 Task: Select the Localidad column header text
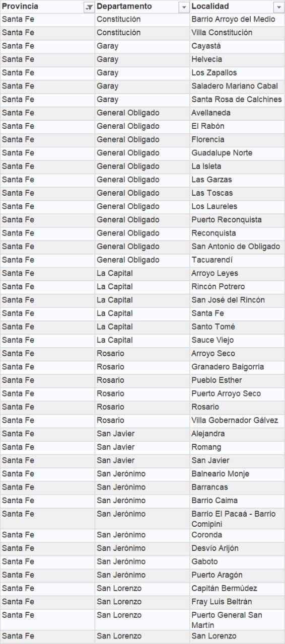pos(210,7)
